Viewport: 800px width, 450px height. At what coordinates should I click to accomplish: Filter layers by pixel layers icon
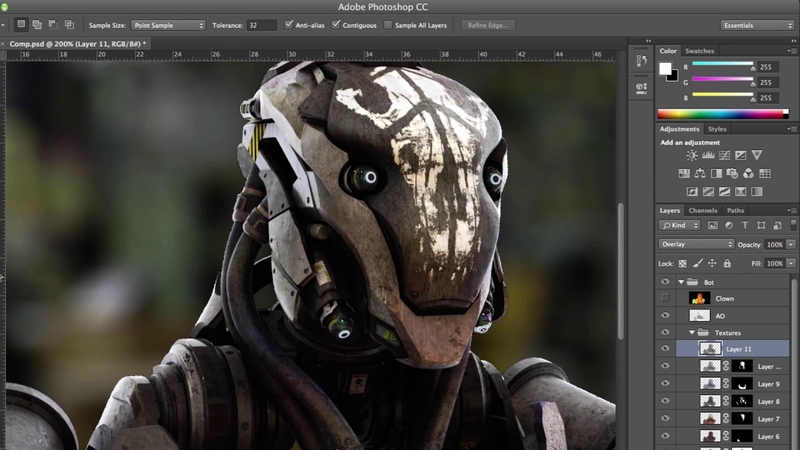pos(713,225)
